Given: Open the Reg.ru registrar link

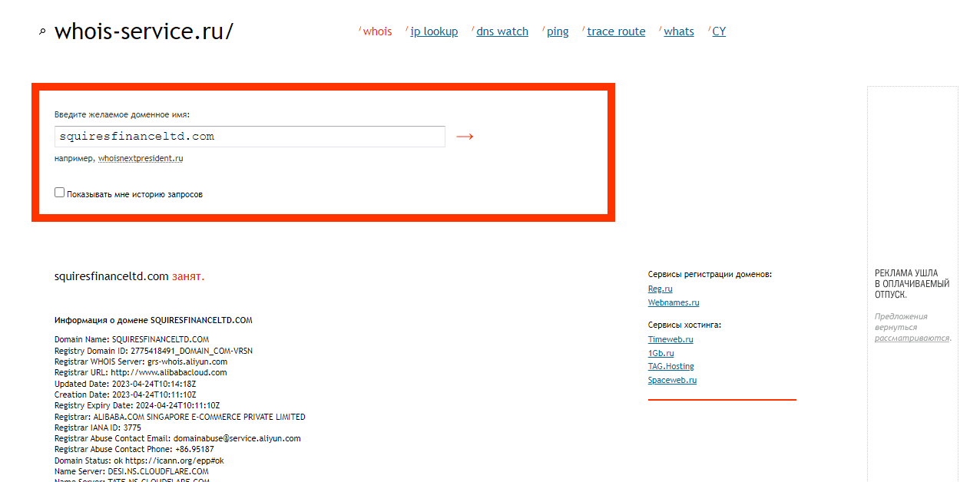Looking at the screenshot, I should (x=660, y=289).
